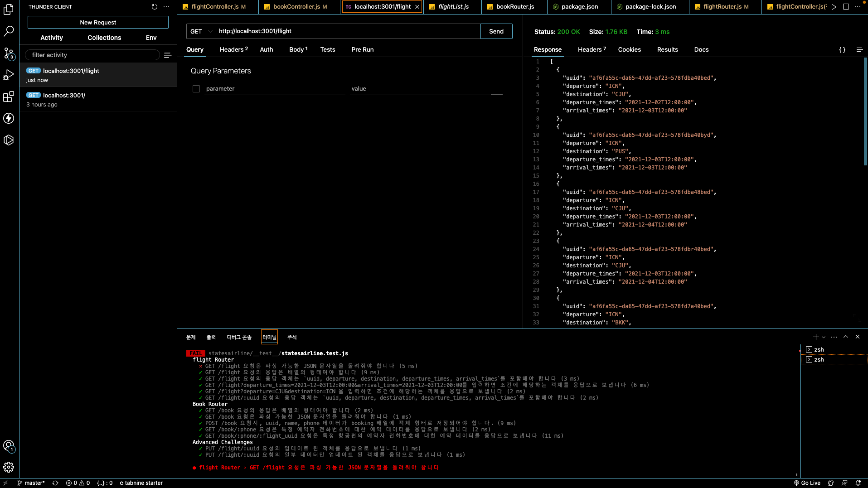
Task: Send the request
Action: pos(496,31)
